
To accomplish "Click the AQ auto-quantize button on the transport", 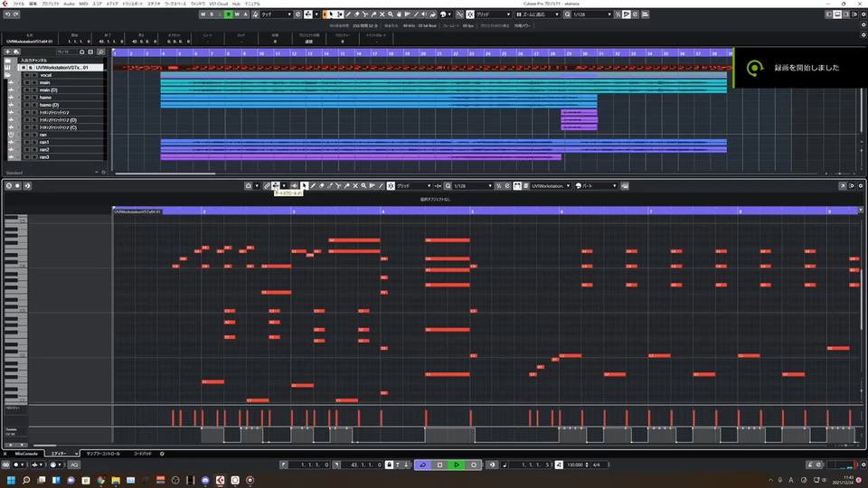I will click(74, 465).
